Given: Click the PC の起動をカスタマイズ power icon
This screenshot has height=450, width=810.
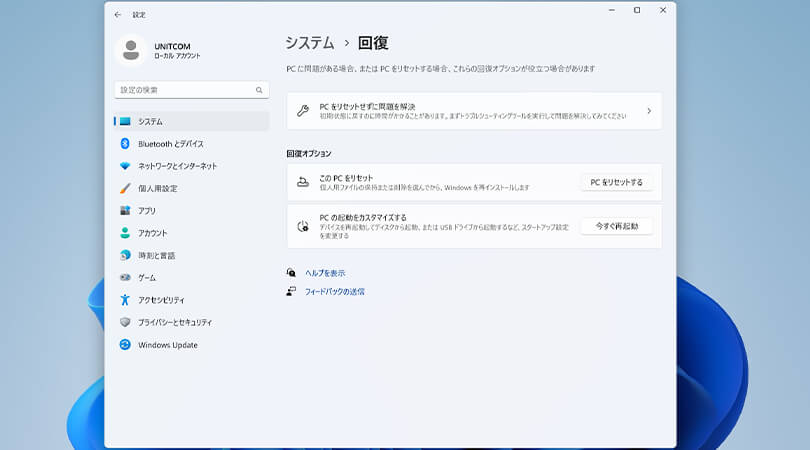Looking at the screenshot, I should (303, 226).
